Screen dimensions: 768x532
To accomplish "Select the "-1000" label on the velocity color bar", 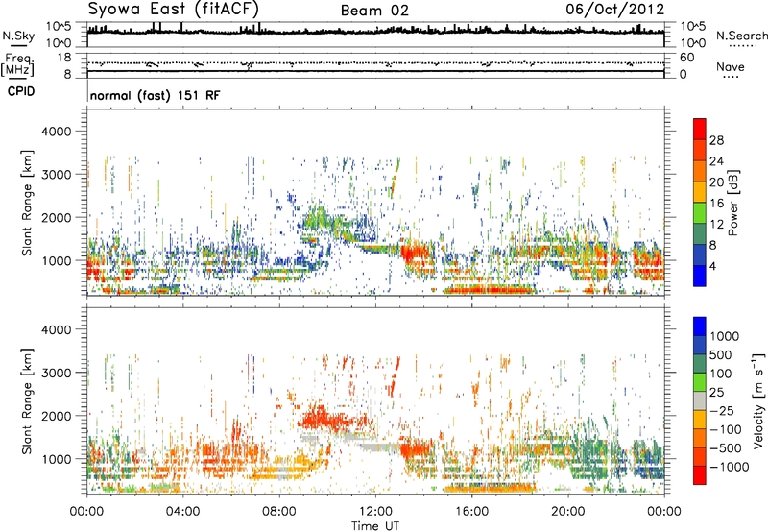I will [729, 467].
